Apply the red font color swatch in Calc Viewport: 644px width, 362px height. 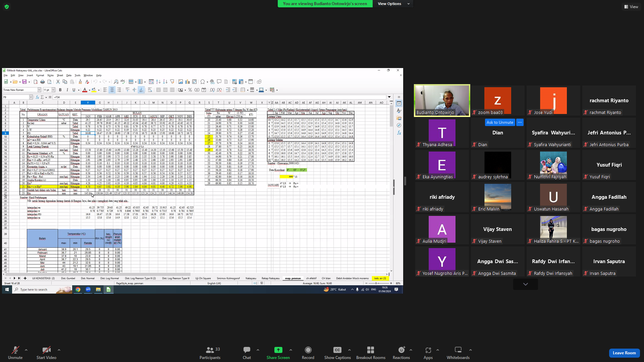[x=85, y=90]
